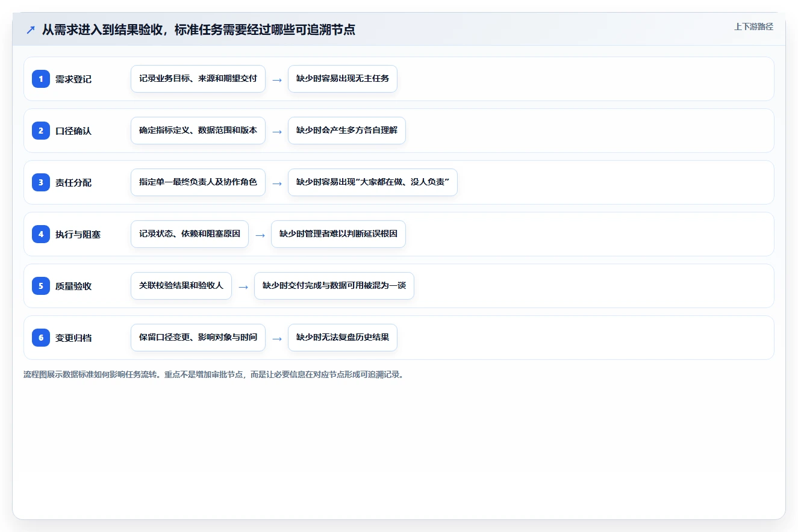Click the 上下游路径 label

(753, 26)
